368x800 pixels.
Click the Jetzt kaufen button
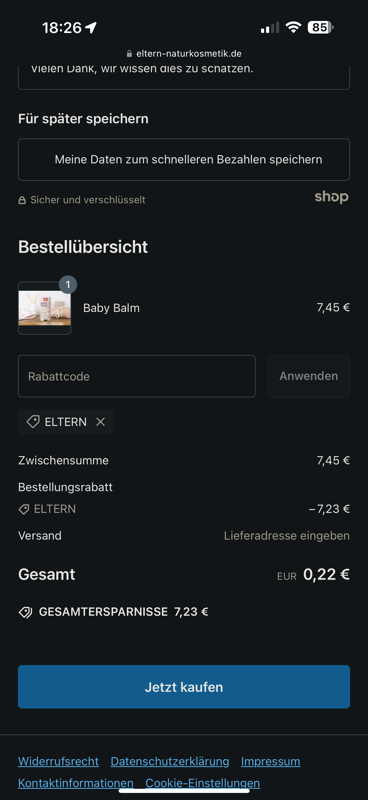pyautogui.click(x=184, y=687)
